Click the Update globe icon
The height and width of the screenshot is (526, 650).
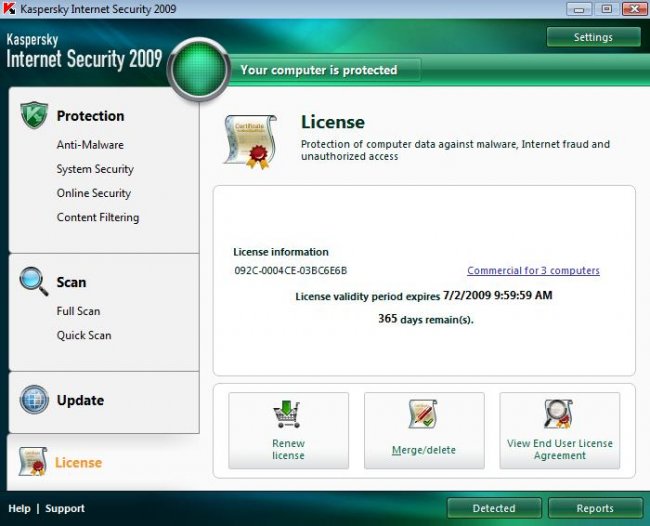point(34,400)
